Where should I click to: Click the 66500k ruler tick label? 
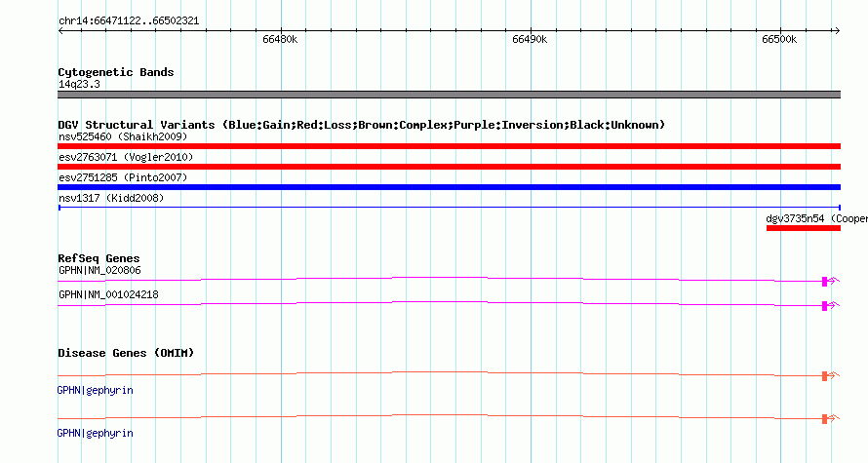tap(779, 39)
